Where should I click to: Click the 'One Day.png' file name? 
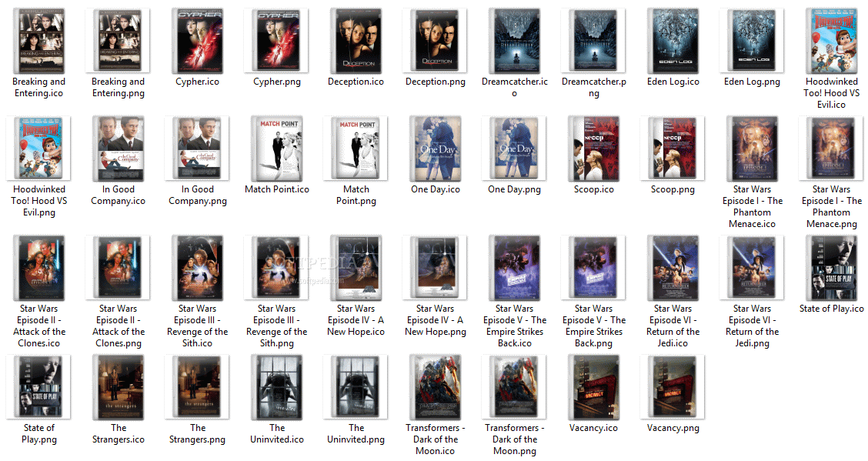point(514,190)
